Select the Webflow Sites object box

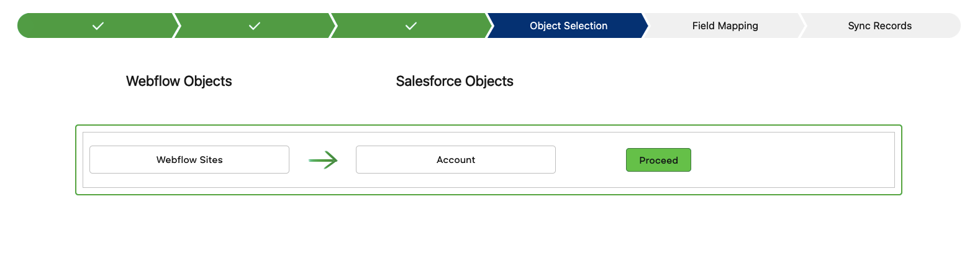[189, 159]
